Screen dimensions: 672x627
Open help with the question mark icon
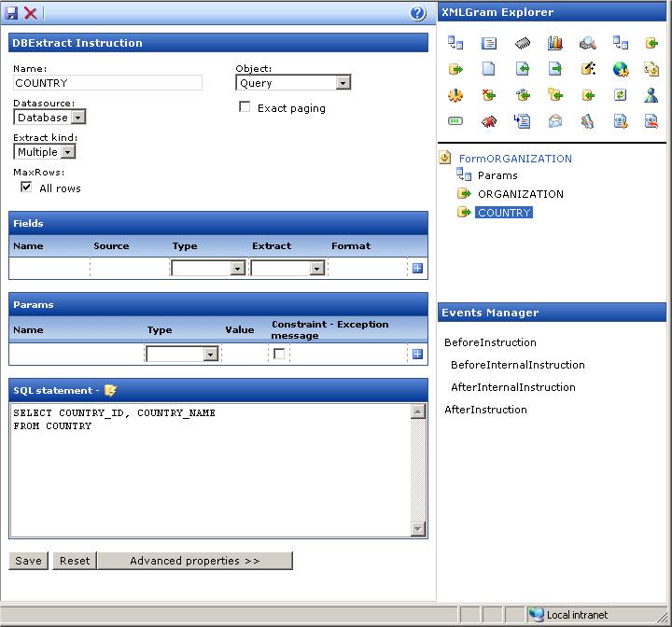[x=418, y=13]
